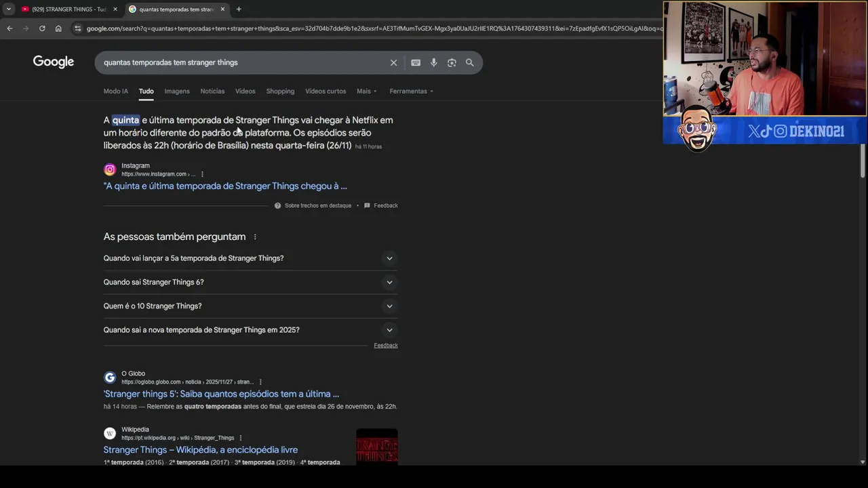The height and width of the screenshot is (488, 868).
Task: Click the 'As pessoas também perguntam' heading
Action: tap(174, 237)
